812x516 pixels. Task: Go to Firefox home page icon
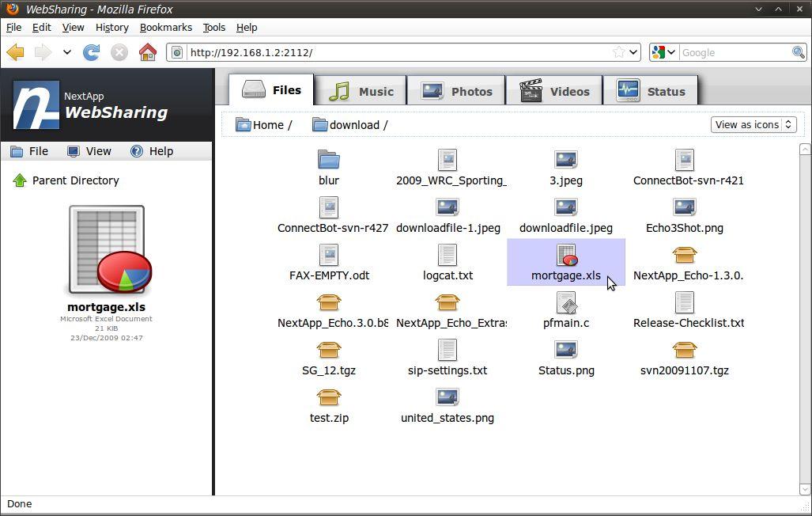point(148,52)
